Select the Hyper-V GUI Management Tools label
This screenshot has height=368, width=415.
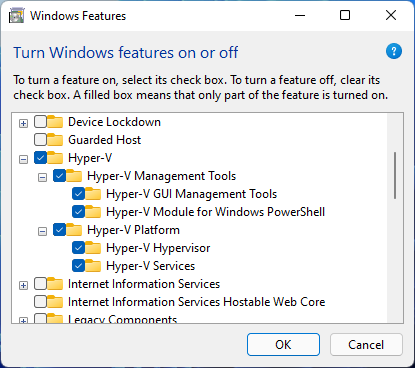(192, 194)
